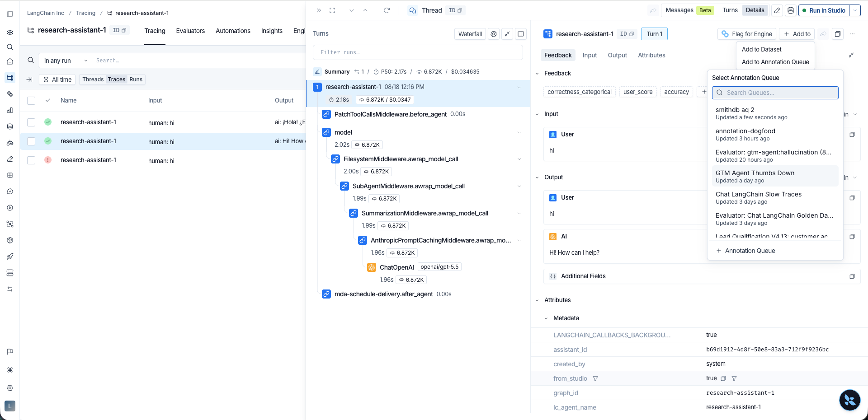Switch list view to Threads
Image resolution: width=868 pixels, height=420 pixels.
[x=93, y=79]
